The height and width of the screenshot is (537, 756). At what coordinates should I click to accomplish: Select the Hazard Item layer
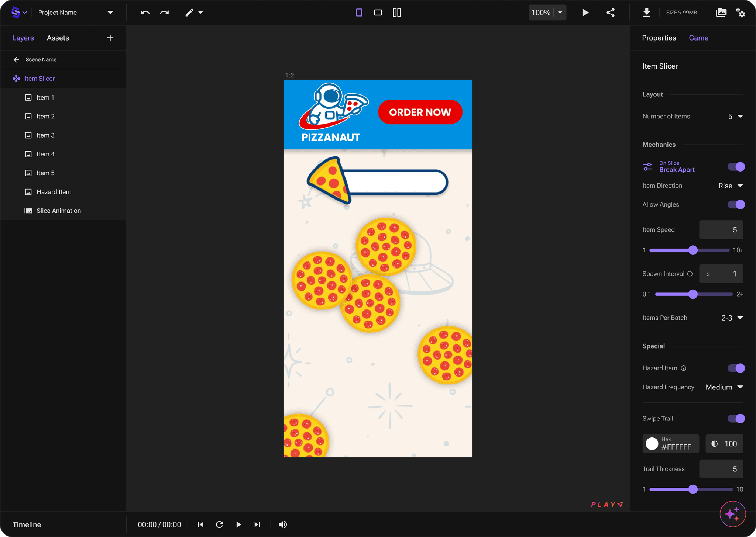pyautogui.click(x=54, y=192)
